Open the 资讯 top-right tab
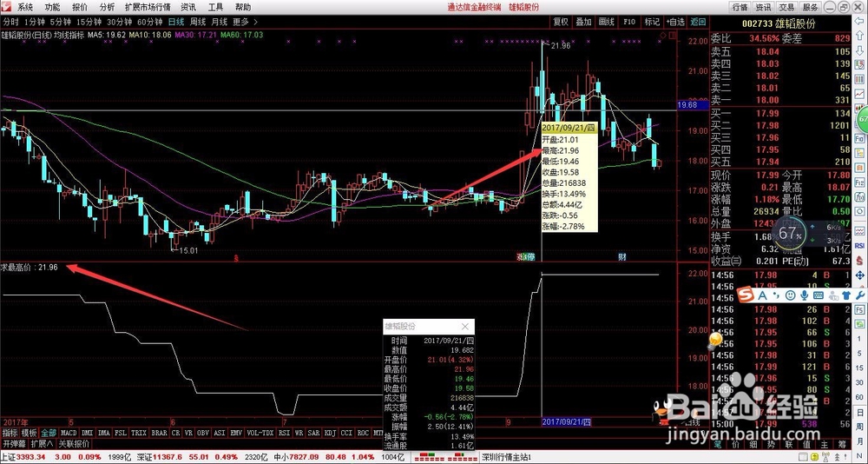The image size is (868, 464). pos(763,7)
